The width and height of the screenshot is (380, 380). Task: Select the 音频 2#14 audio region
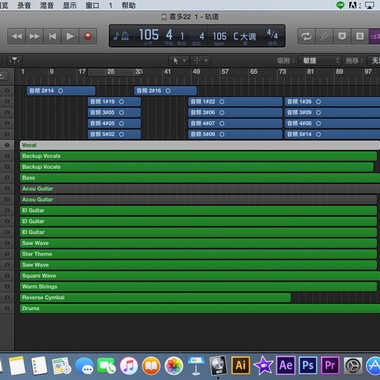(x=61, y=91)
